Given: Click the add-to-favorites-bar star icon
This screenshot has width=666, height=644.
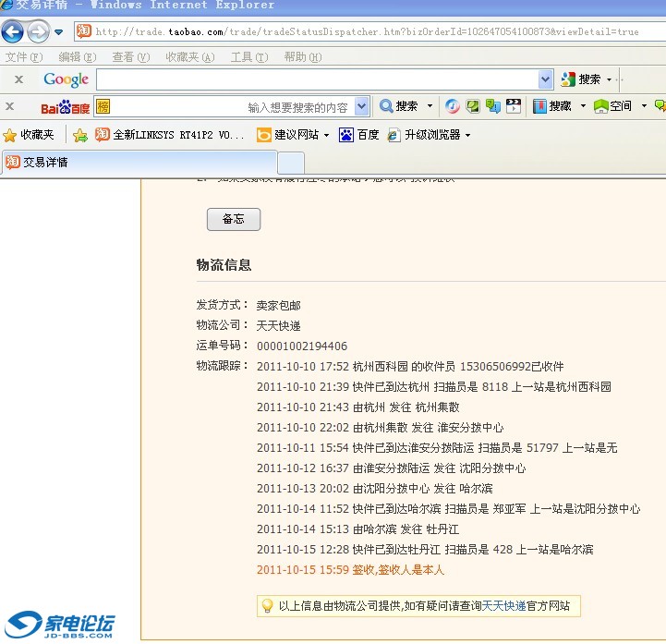Looking at the screenshot, I should tap(80, 135).
